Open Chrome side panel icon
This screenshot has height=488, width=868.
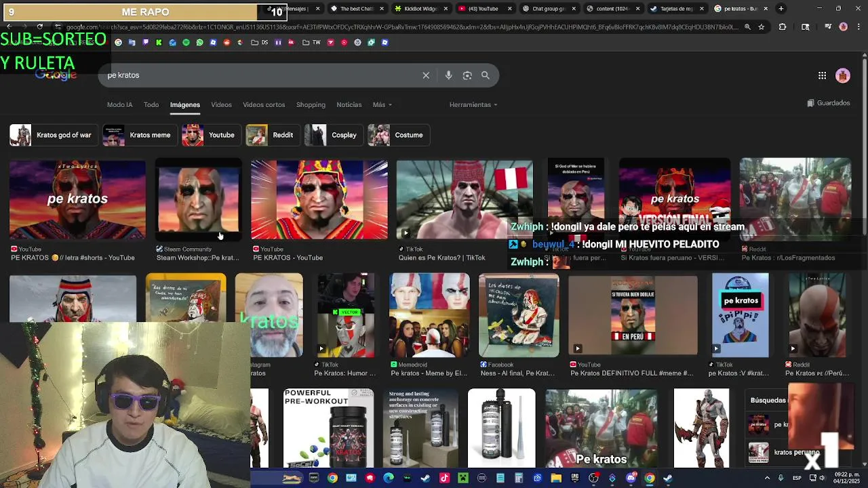click(805, 27)
